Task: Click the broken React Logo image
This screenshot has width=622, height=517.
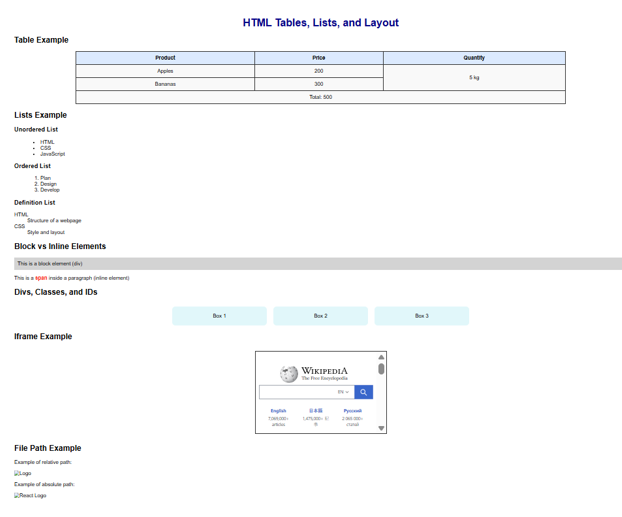Action: pos(30,495)
